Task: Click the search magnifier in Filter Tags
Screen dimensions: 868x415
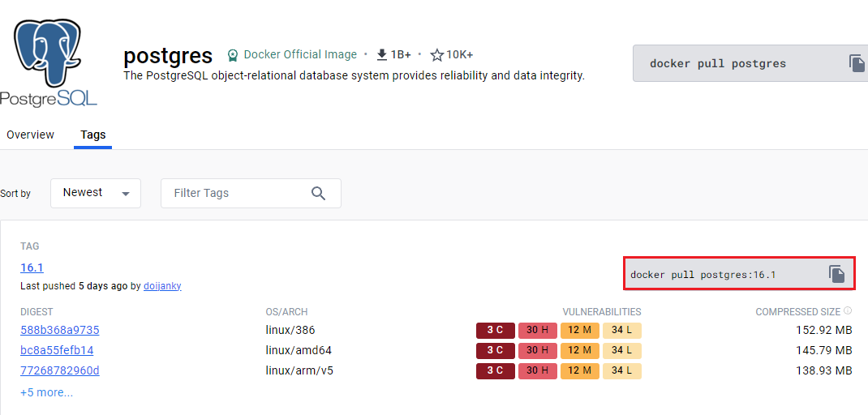Action: [x=318, y=193]
